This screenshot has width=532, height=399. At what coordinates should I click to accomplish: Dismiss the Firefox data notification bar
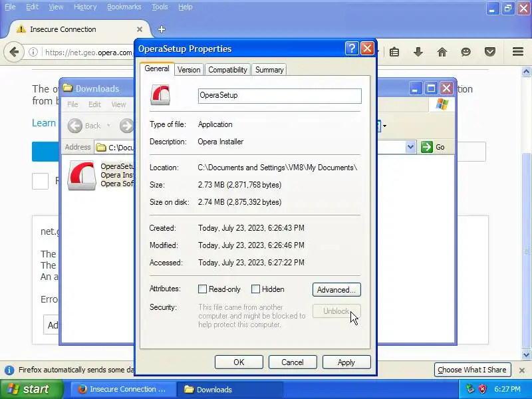point(522,370)
